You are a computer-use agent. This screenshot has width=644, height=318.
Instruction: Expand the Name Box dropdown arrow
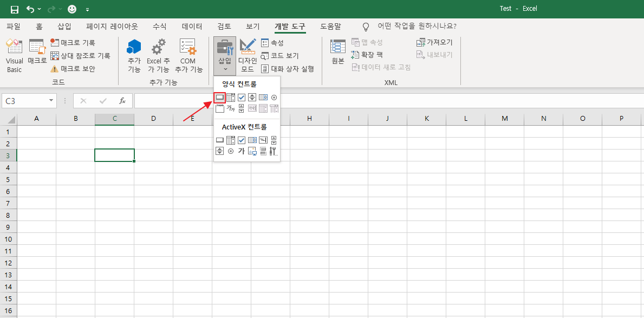click(51, 101)
